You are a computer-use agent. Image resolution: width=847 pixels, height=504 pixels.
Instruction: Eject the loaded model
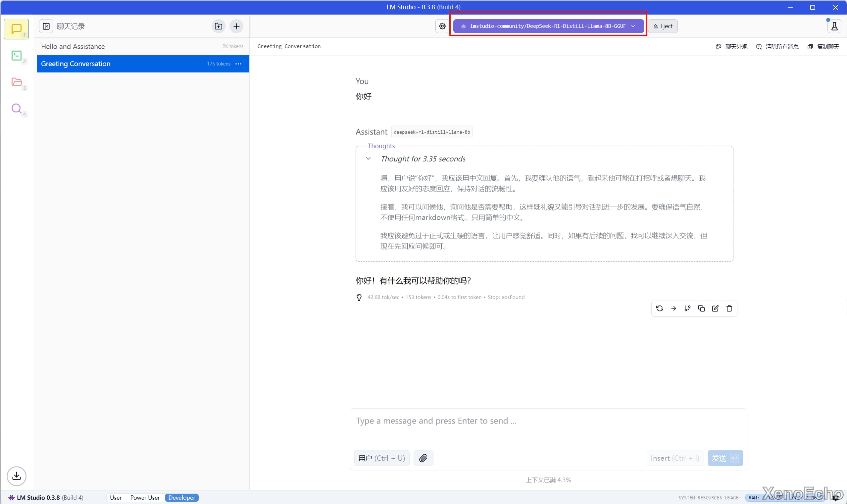click(663, 26)
